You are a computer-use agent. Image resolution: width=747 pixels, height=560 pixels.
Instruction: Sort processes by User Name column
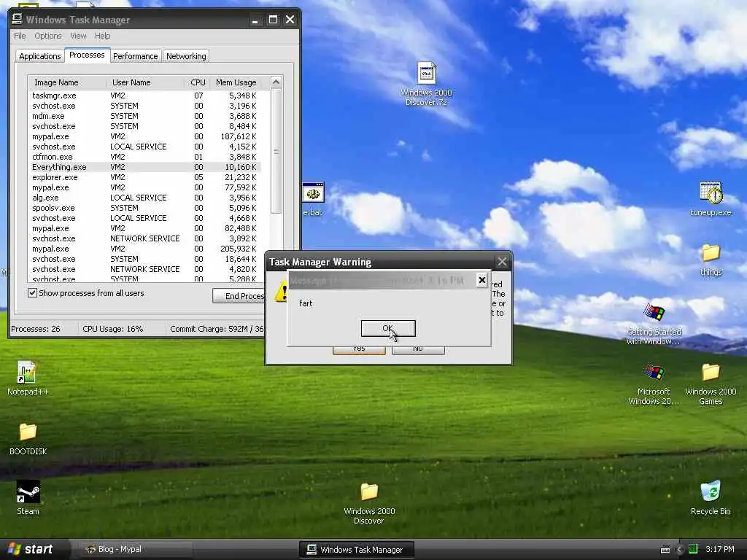[x=145, y=82]
